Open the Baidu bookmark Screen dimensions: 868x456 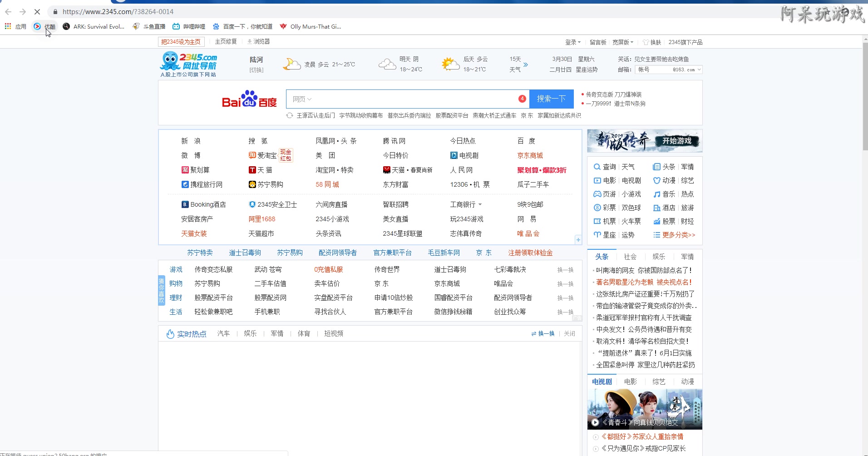(x=242, y=26)
